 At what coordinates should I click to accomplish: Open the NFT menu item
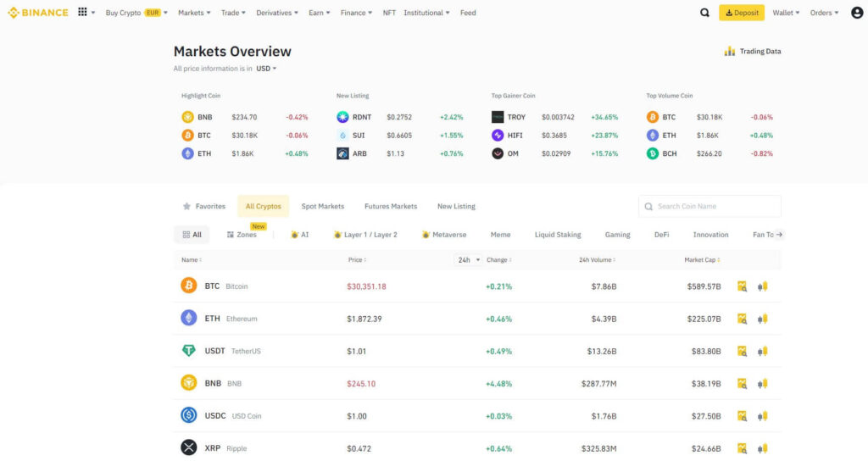coord(389,12)
